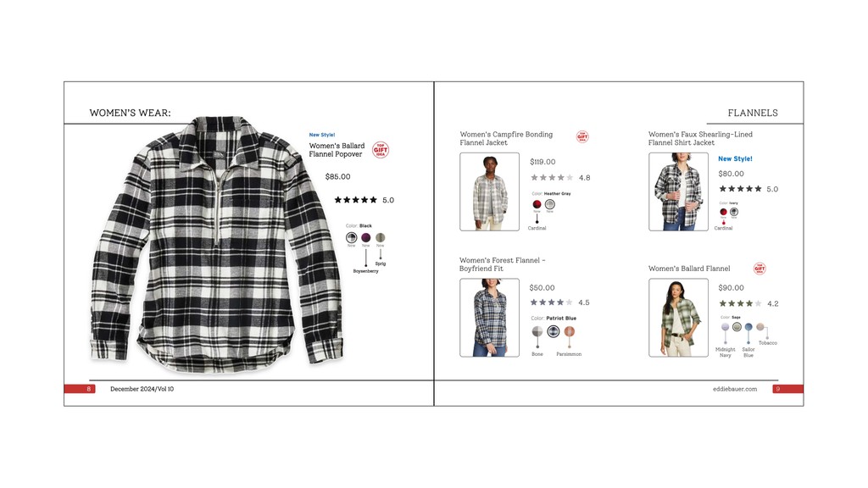
Task: Visit the eddiebauer.com link
Action: 735,389
